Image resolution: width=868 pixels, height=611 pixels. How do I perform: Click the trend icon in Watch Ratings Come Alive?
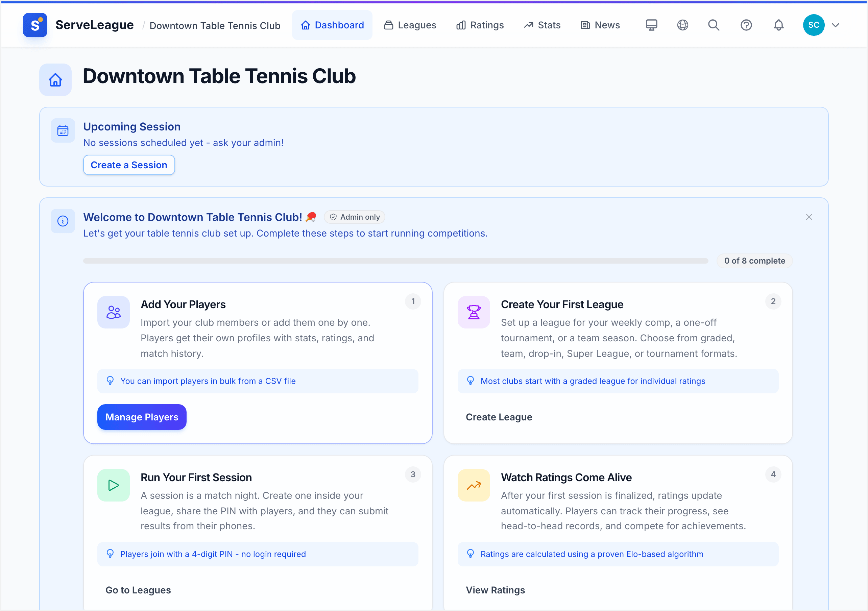pos(474,485)
